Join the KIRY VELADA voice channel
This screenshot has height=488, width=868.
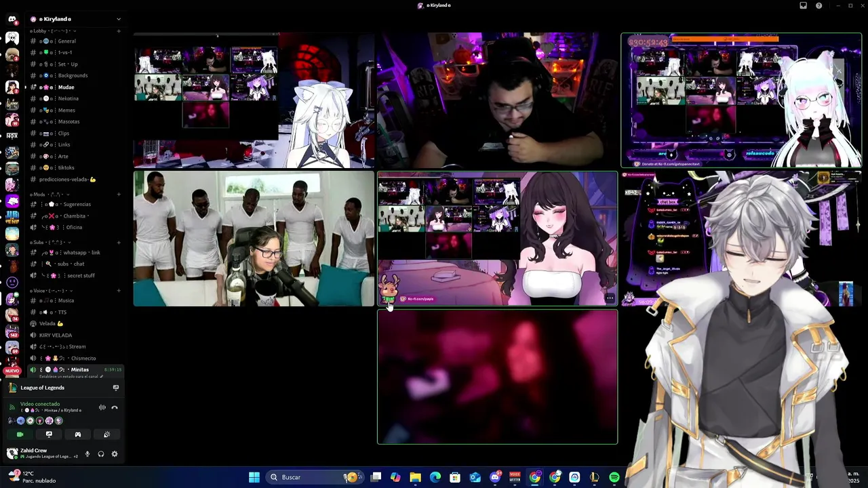[x=75, y=335]
